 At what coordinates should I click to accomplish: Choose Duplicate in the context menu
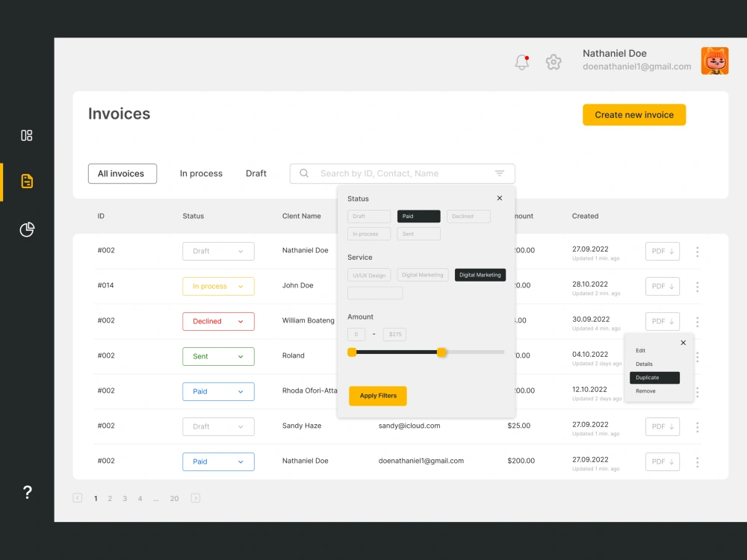click(x=654, y=378)
